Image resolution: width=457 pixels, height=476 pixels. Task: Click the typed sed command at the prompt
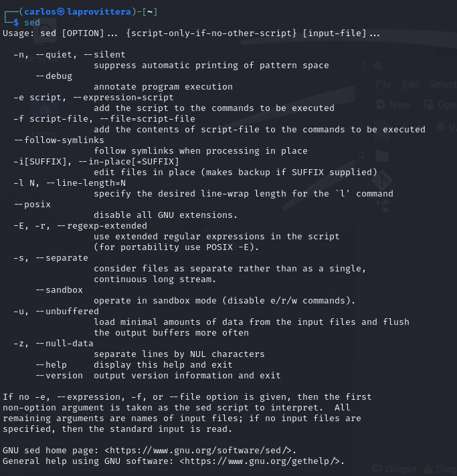click(x=32, y=23)
